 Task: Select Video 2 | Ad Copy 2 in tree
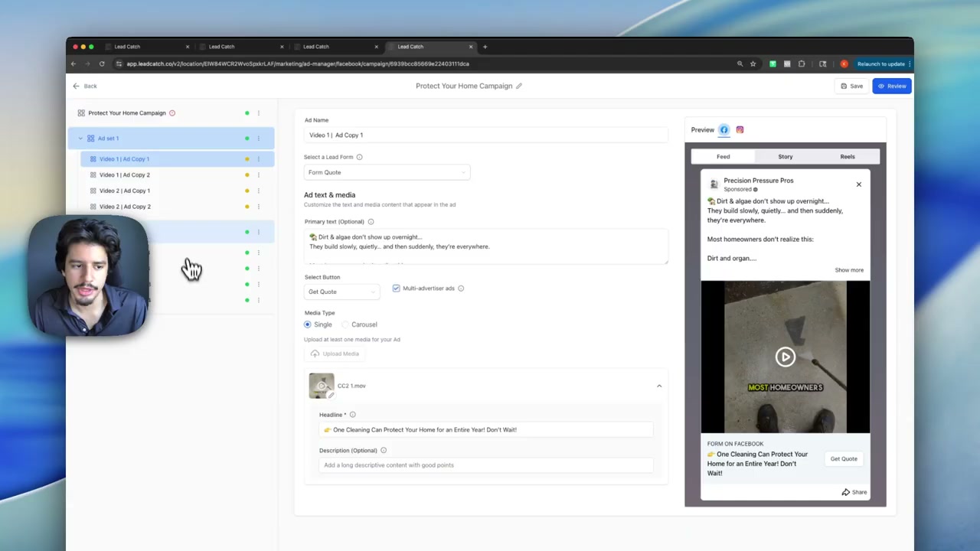(124, 207)
